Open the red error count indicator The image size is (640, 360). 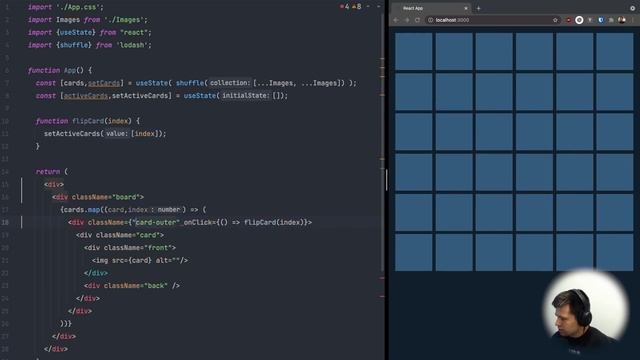(344, 7)
